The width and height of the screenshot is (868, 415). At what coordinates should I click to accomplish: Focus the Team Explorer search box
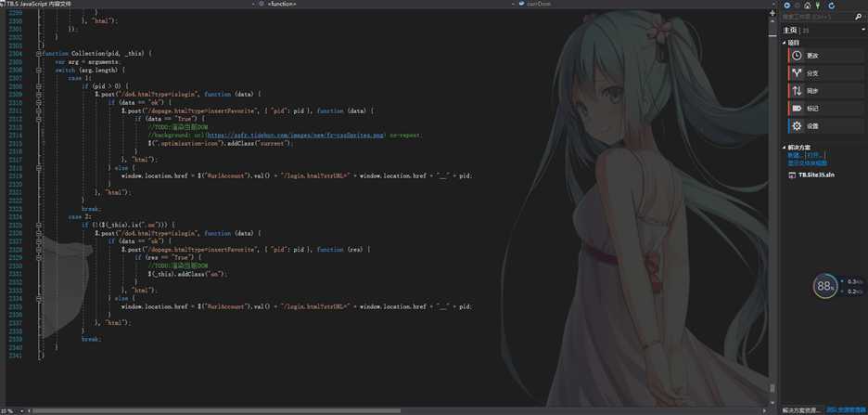coord(818,18)
